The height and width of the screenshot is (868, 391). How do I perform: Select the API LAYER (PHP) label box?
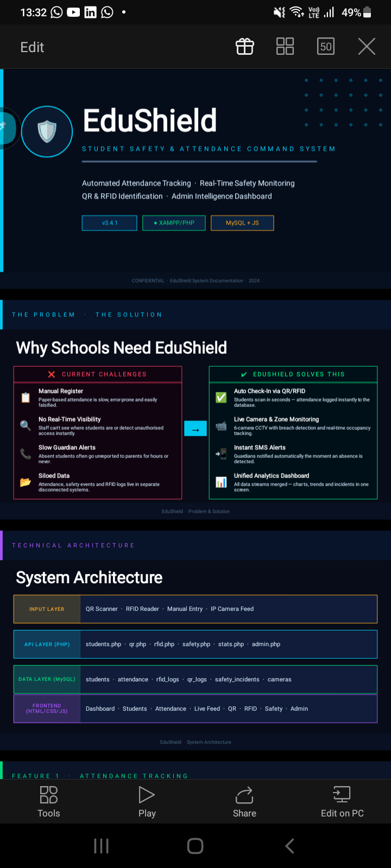(47, 644)
